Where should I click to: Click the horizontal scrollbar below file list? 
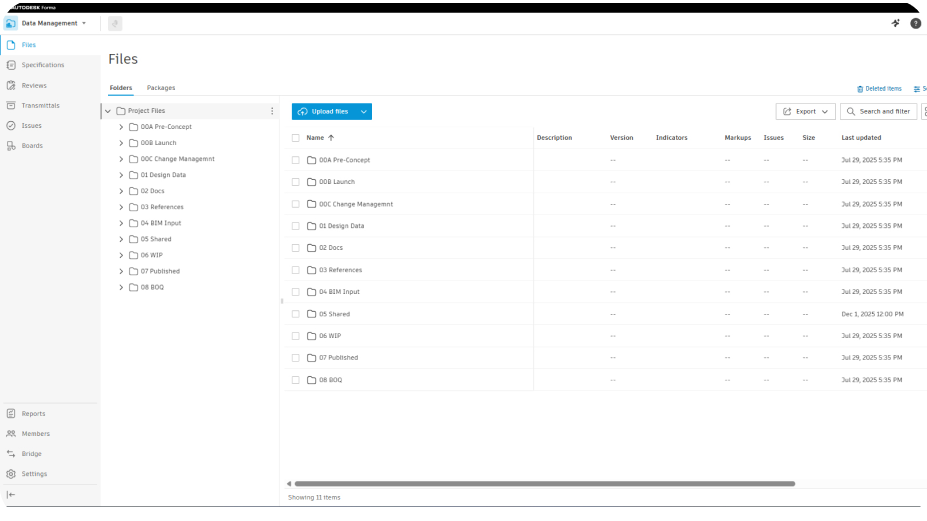544,484
